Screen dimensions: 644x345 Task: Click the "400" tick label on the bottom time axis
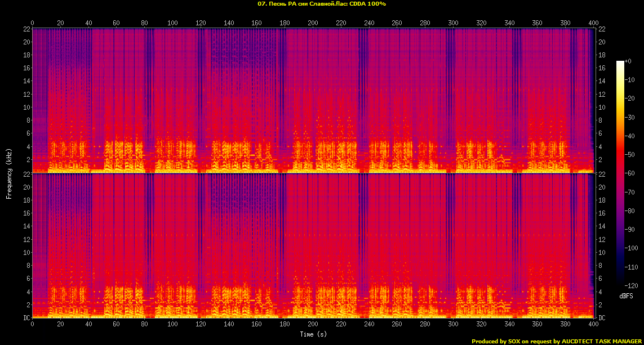(593, 324)
